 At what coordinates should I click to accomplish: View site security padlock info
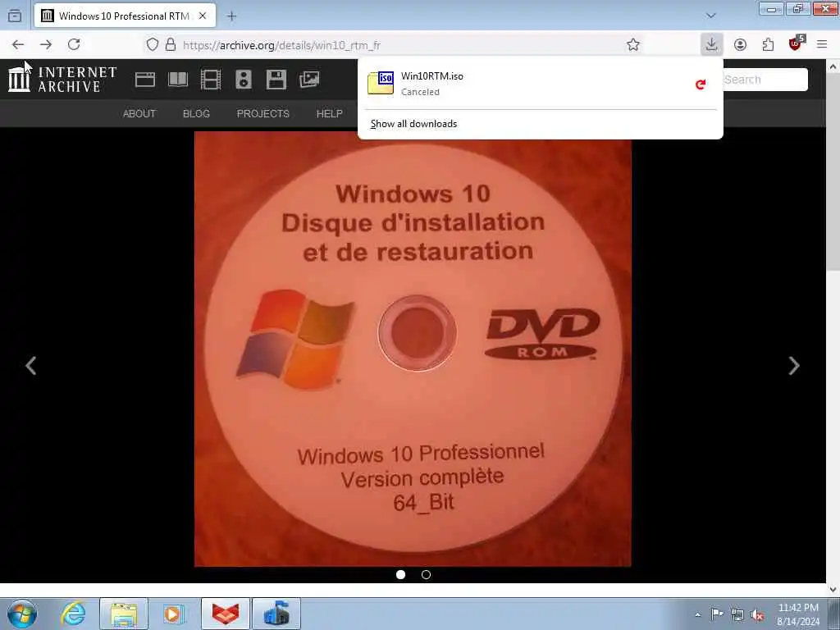[x=171, y=44]
